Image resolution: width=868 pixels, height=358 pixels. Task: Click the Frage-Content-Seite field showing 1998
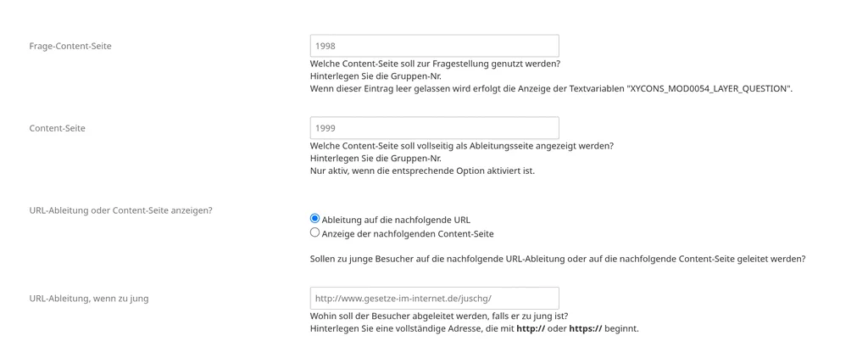[x=435, y=46]
